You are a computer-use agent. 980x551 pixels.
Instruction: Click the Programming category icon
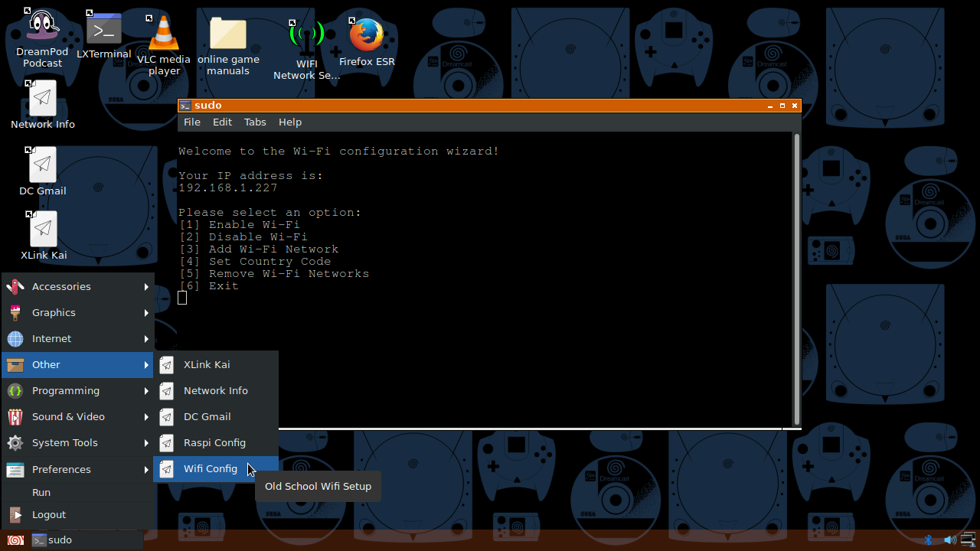pos(15,391)
